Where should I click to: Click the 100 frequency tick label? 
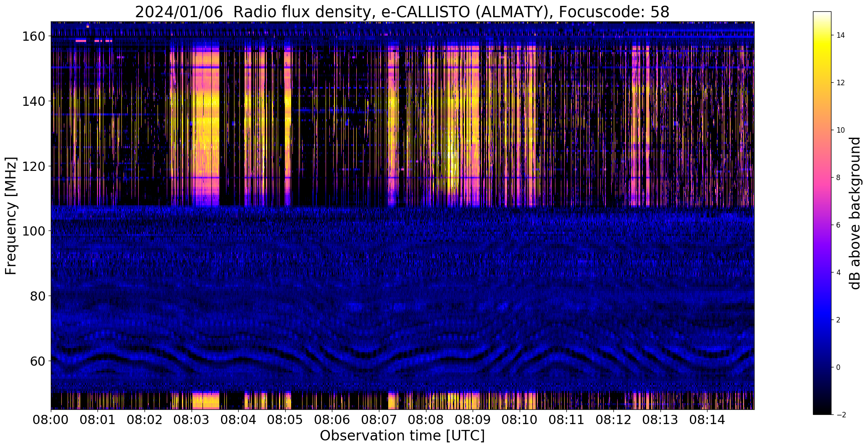pos(34,231)
